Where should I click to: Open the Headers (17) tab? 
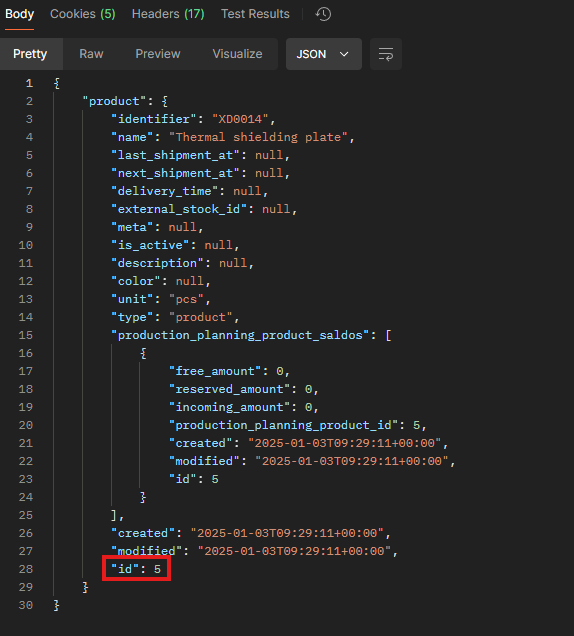click(168, 14)
